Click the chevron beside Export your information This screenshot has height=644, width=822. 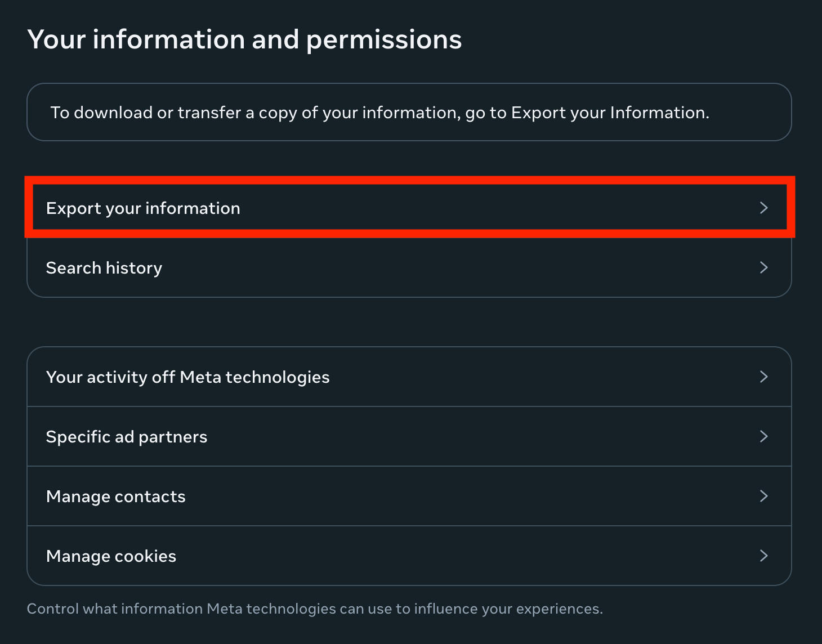[763, 208]
